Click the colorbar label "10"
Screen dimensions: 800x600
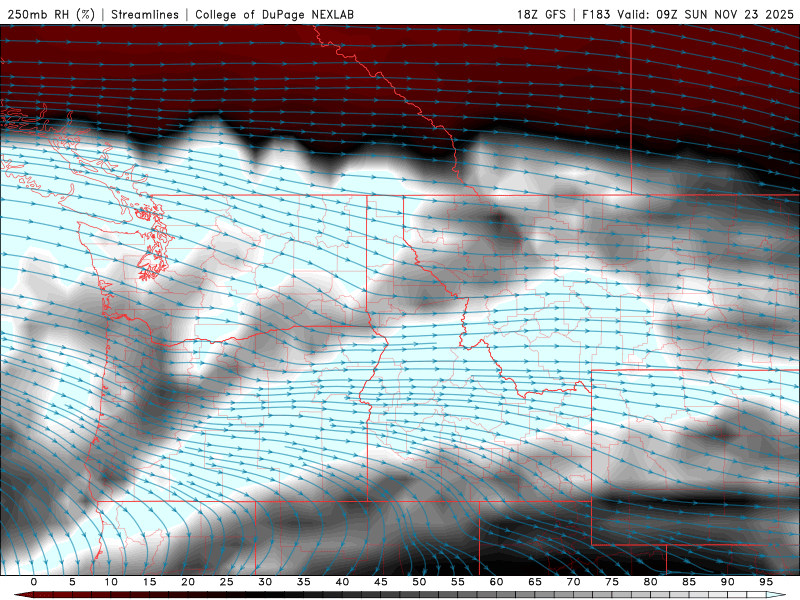[x=111, y=582]
